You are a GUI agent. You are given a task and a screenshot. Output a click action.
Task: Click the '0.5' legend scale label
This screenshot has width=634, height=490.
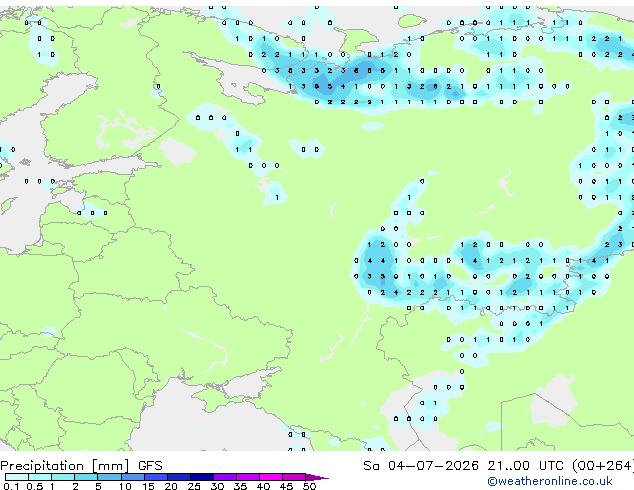coord(35,486)
